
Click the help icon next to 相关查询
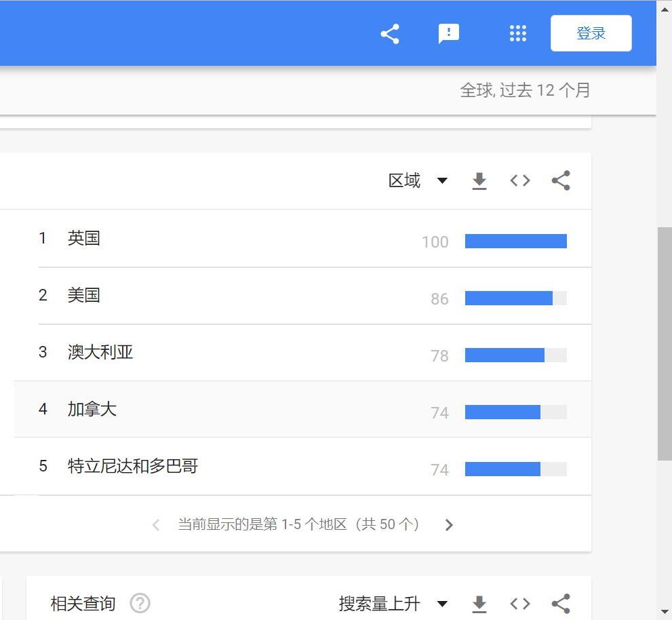click(x=140, y=604)
